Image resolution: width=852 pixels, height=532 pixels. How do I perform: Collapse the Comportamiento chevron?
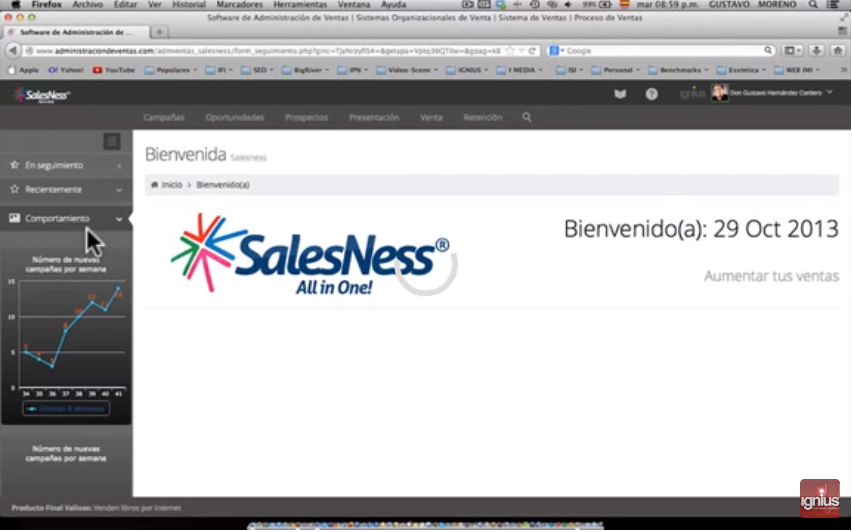(119, 219)
